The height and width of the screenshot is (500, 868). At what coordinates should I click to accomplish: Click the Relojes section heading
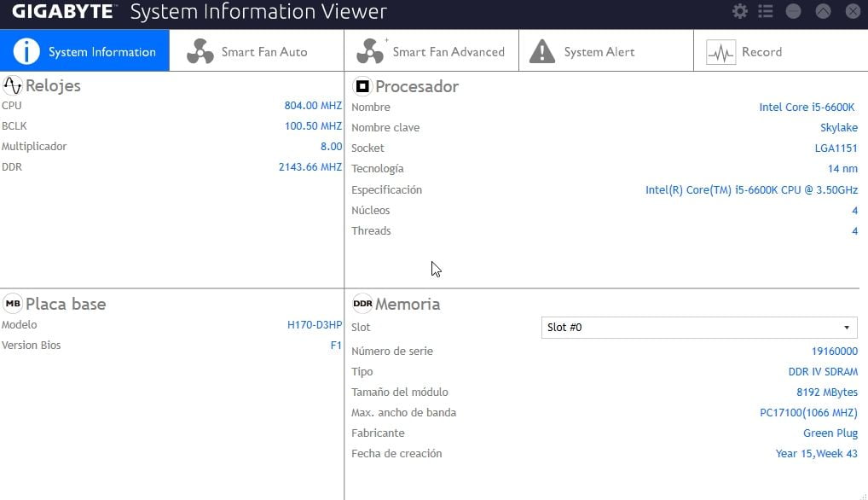click(x=53, y=86)
